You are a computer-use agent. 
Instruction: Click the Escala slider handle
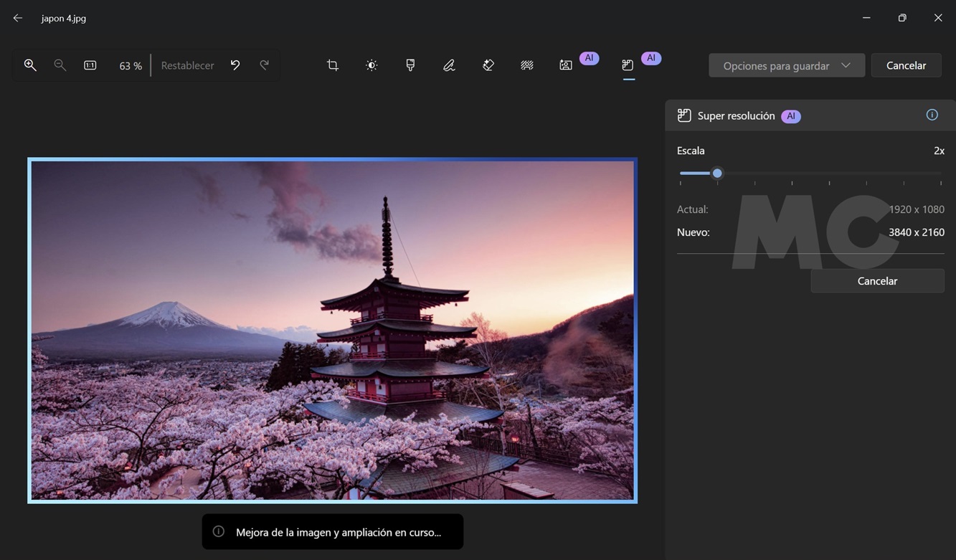tap(717, 173)
